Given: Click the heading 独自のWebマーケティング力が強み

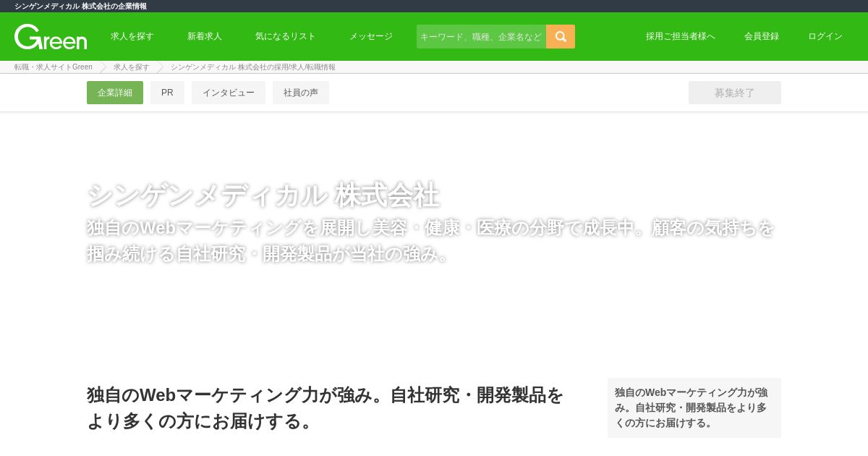Looking at the screenshot, I should 325,408.
